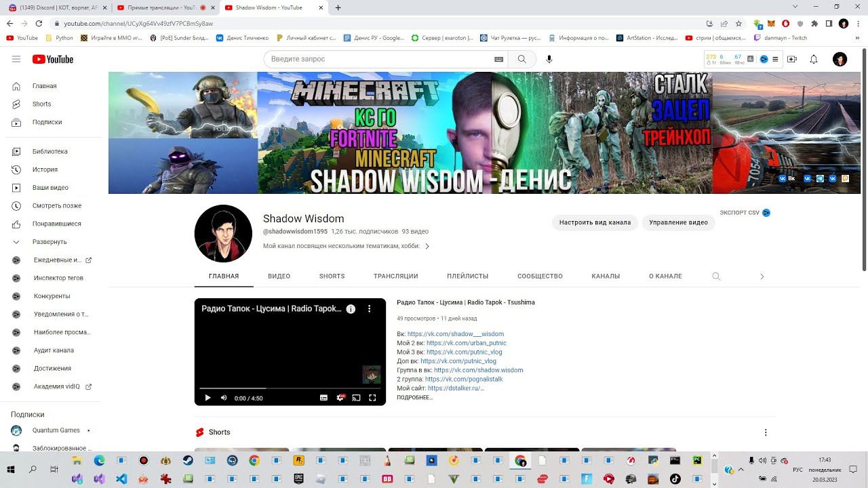Open the account avatar menu
This screenshot has height=488, width=868.
[840, 59]
